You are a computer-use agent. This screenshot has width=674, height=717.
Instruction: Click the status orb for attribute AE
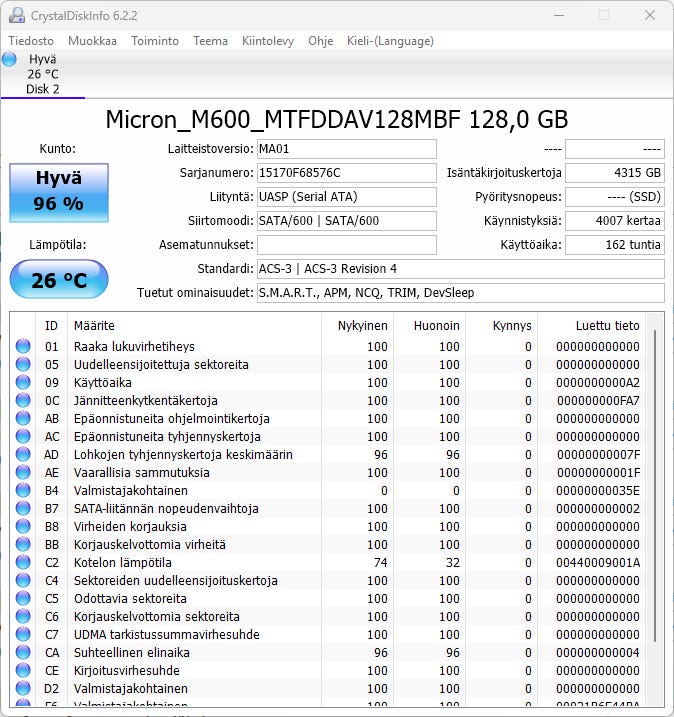[23, 472]
